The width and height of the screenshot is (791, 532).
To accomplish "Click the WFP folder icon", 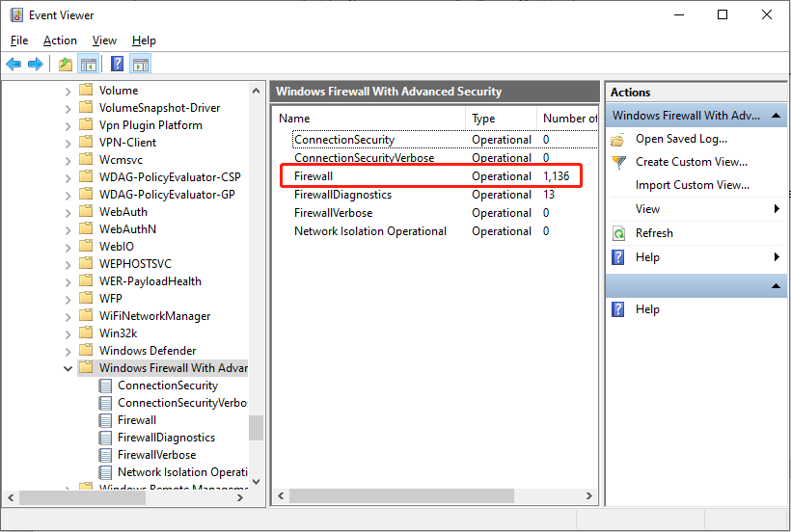I will click(86, 298).
